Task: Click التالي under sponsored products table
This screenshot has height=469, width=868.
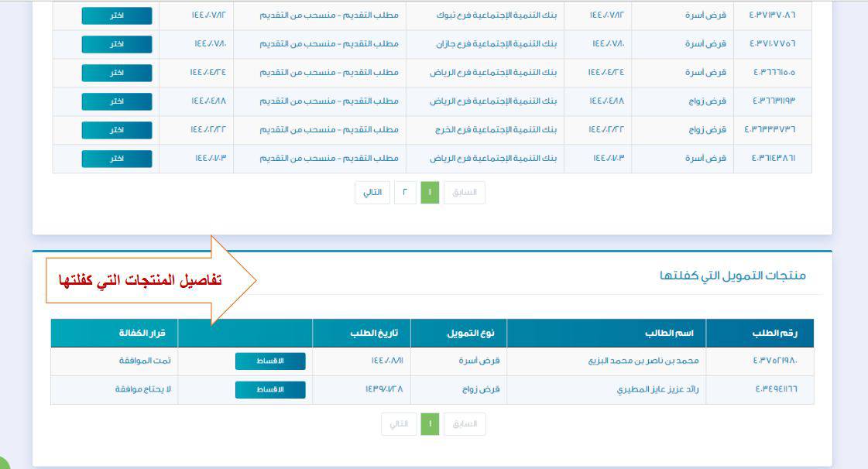Action: (398, 424)
